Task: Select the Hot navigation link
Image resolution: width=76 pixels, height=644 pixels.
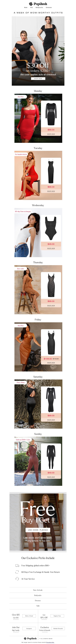Action: point(32,7)
